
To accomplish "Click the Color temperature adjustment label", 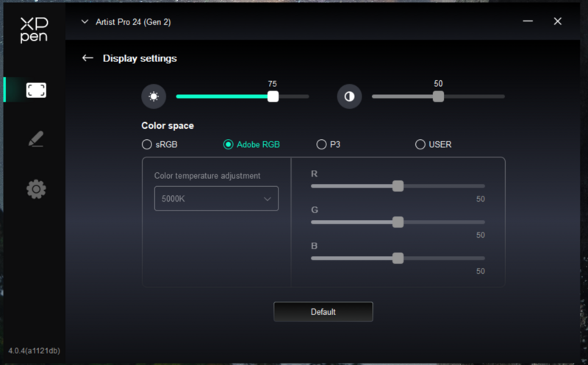I will 207,176.
